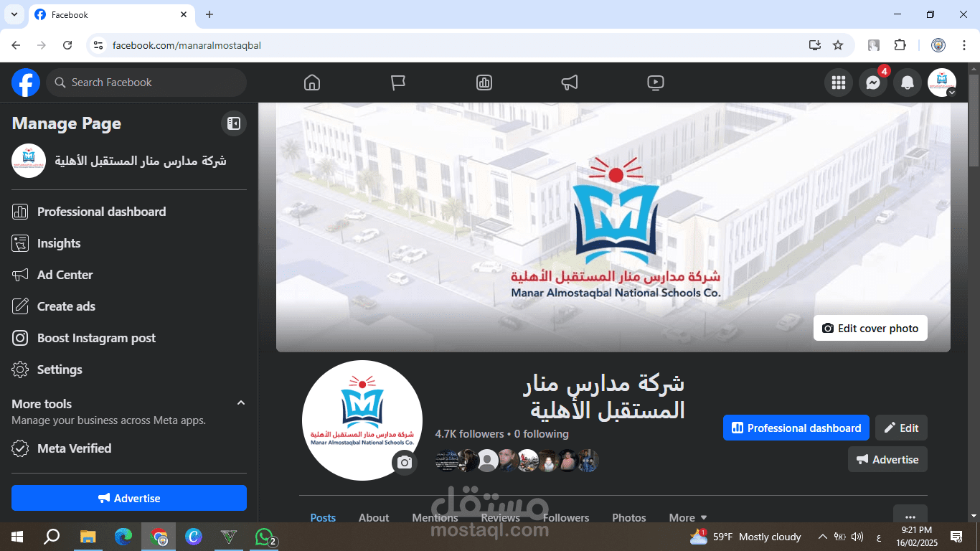Focus the Search Facebook field
980x551 pixels.
146,83
